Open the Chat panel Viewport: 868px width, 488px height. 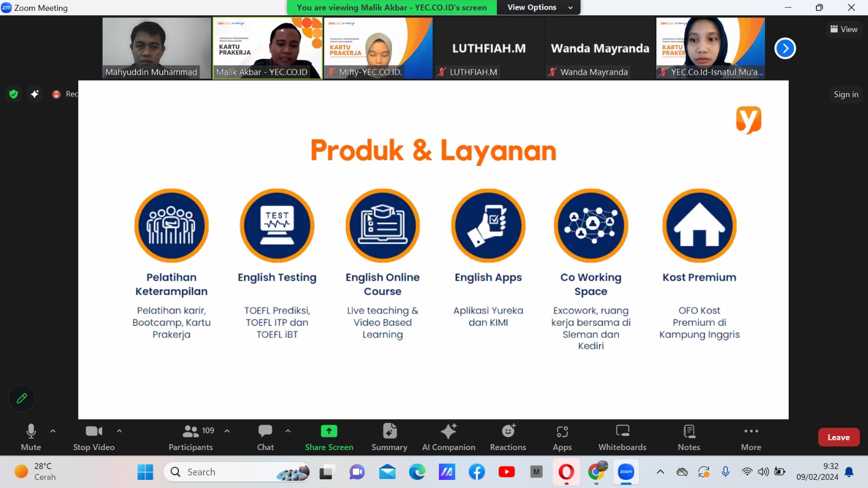pyautogui.click(x=265, y=437)
